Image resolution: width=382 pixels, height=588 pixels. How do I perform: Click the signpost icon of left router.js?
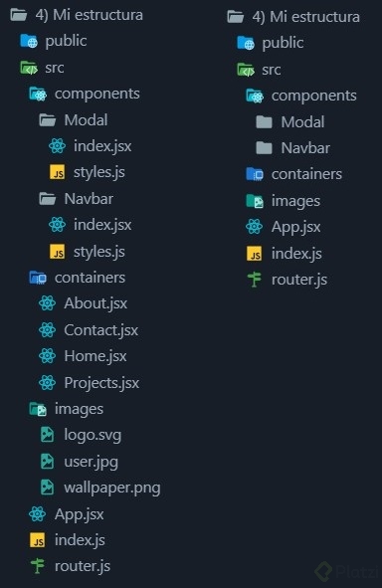pos(38,566)
